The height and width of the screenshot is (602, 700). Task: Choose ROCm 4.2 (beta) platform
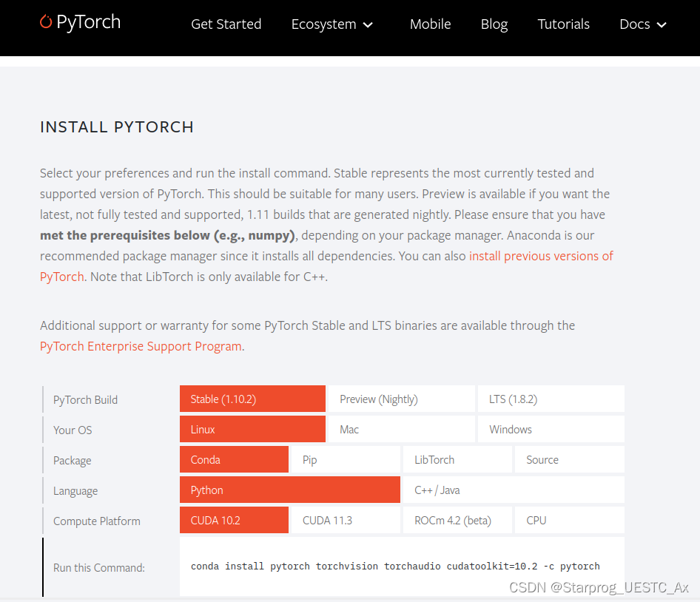point(457,520)
